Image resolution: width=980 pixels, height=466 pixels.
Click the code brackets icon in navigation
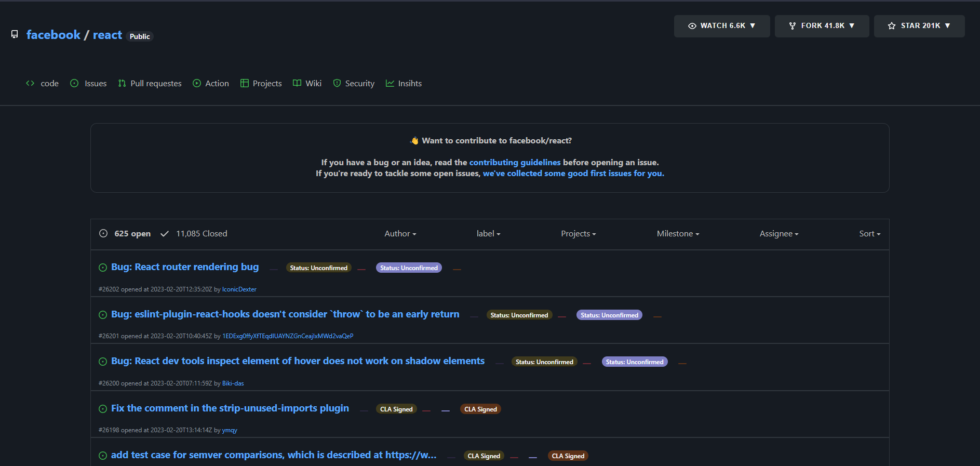[x=30, y=83]
